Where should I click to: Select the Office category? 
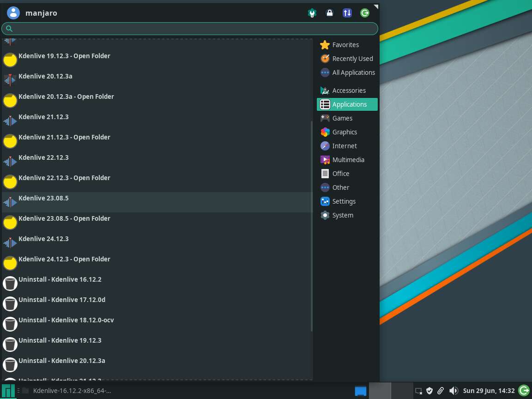[347, 174]
